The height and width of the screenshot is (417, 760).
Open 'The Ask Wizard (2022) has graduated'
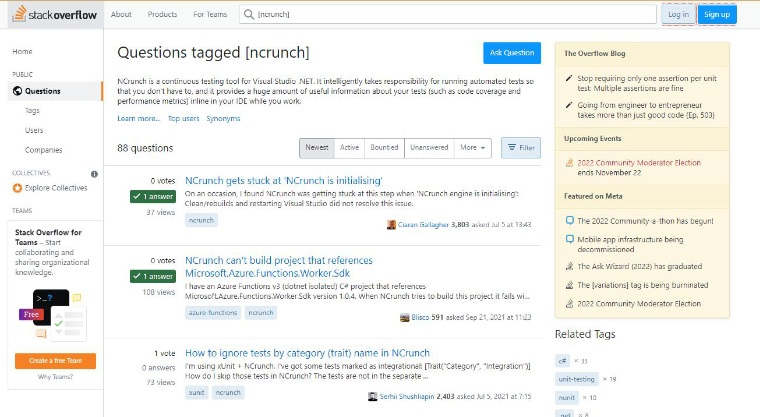[639, 266]
